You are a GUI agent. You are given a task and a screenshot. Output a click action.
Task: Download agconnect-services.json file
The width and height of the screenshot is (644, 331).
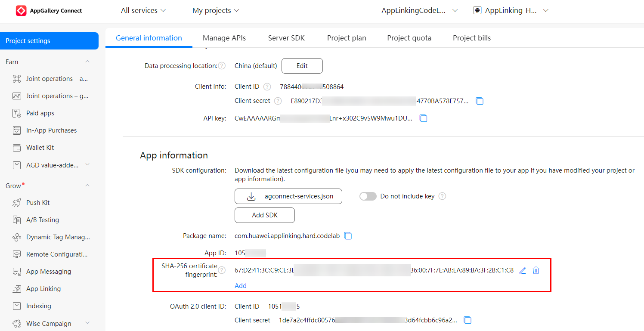pos(288,196)
